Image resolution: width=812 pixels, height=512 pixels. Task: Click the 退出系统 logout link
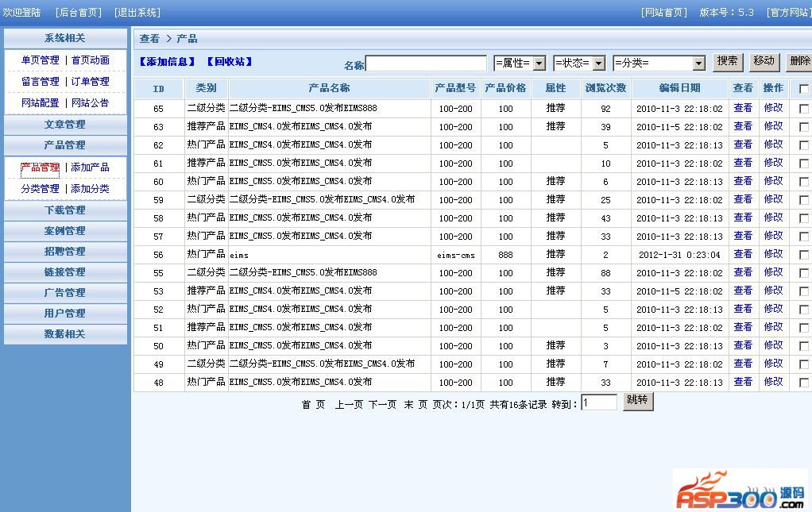click(x=137, y=13)
